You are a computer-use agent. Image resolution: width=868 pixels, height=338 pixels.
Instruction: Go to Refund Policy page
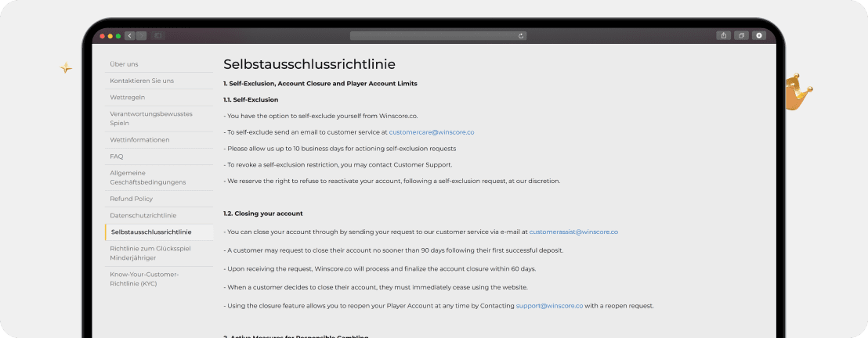click(x=132, y=199)
